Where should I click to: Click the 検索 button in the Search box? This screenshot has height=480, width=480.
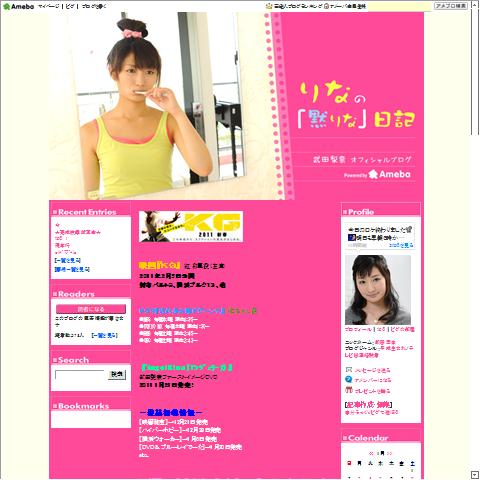point(117,375)
